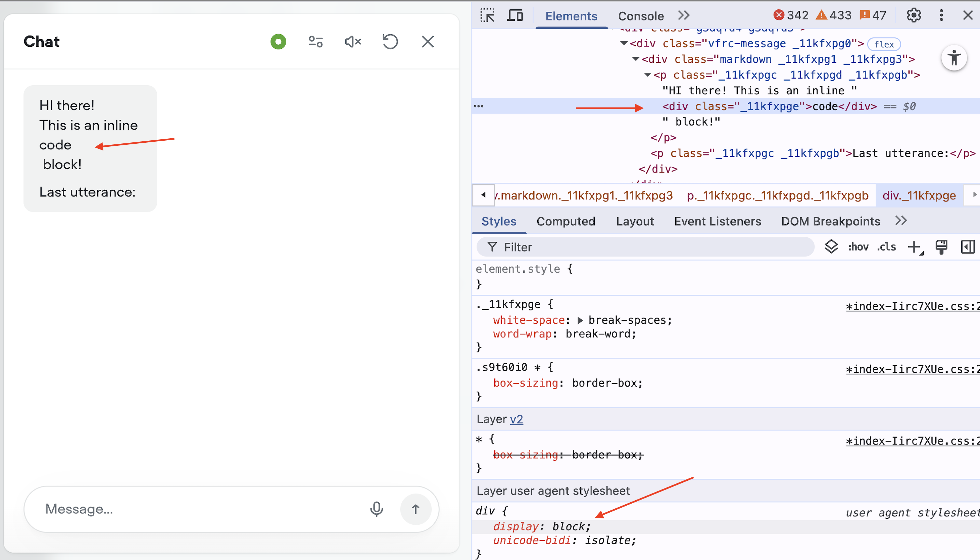Toggle the device toolbar icon
Image resolution: width=980 pixels, height=560 pixels.
[x=515, y=16]
